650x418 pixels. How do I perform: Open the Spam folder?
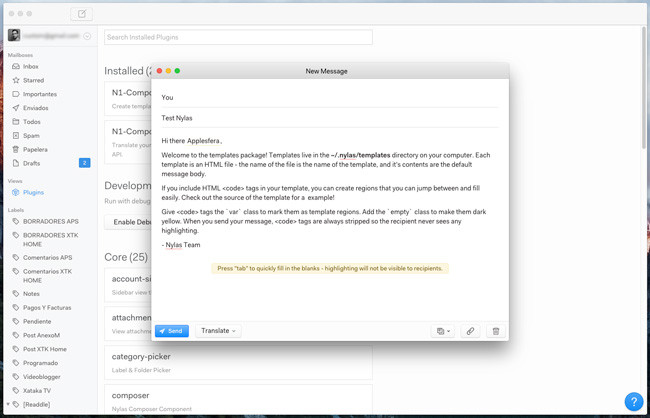click(31, 136)
